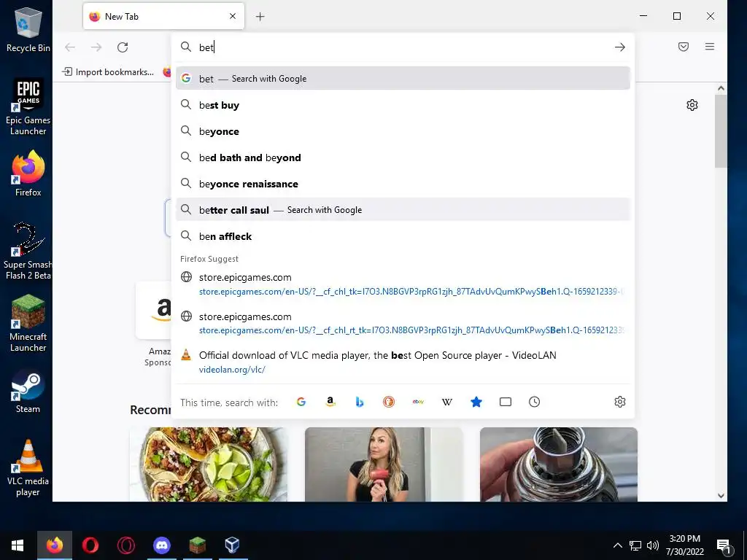Open the Windows Start menu
Image resolution: width=747 pixels, height=560 pixels.
(18, 545)
